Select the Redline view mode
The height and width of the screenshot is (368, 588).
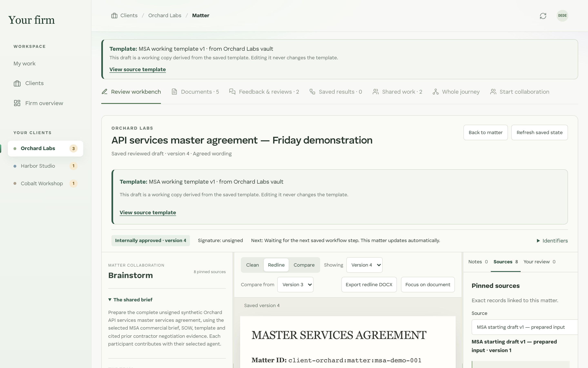276,265
